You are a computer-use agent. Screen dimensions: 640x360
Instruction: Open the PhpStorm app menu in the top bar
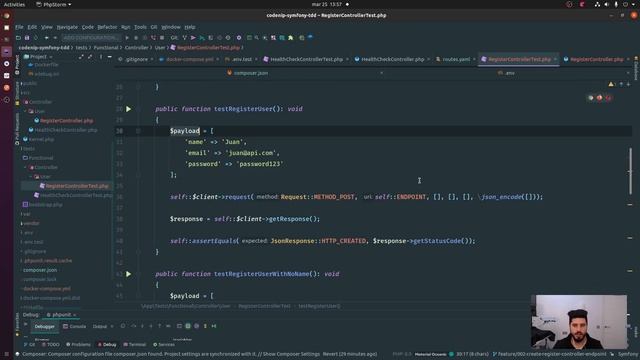(x=53, y=4)
